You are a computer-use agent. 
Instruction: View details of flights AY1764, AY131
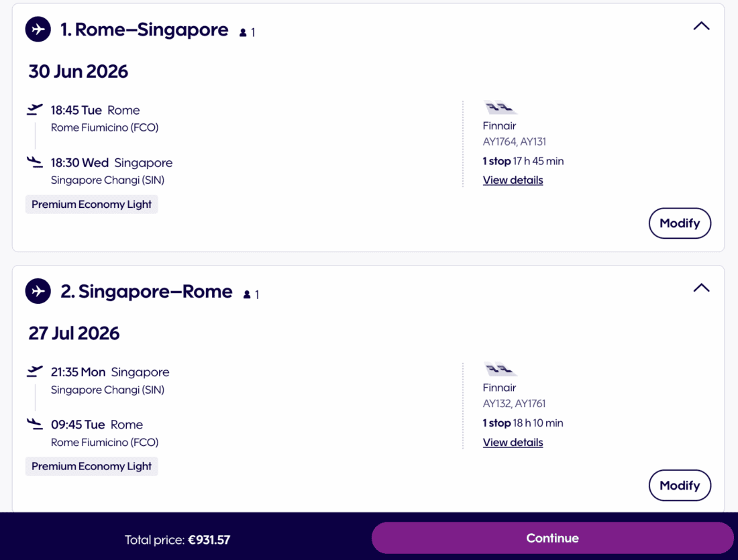coord(513,180)
